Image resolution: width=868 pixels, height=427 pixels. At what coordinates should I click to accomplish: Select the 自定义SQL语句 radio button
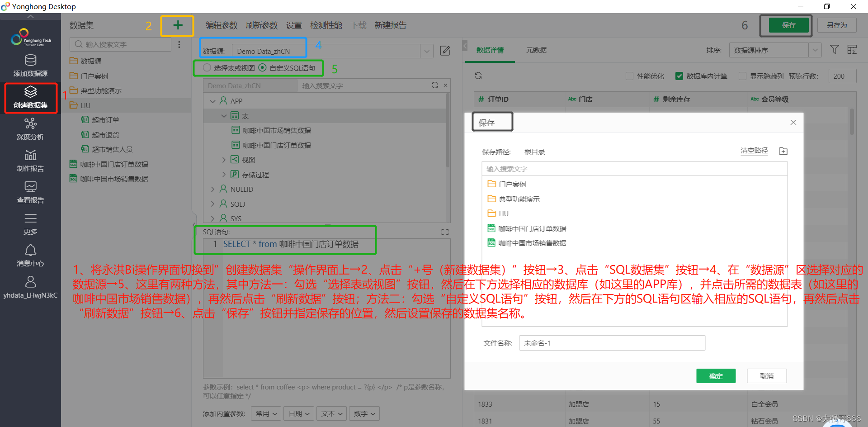coord(262,68)
